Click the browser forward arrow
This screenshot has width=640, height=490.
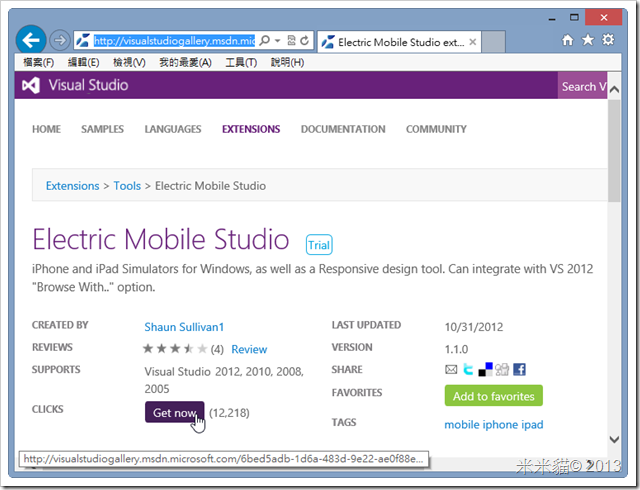coord(60,40)
